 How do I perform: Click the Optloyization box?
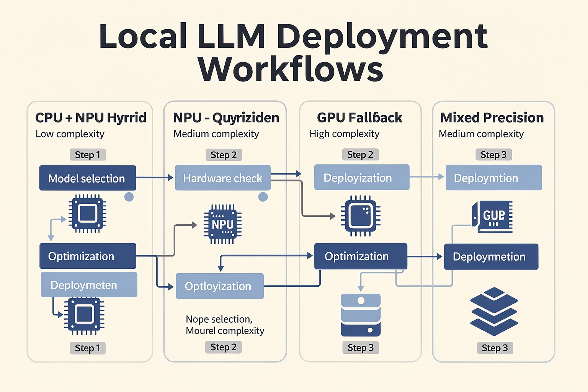(x=220, y=286)
